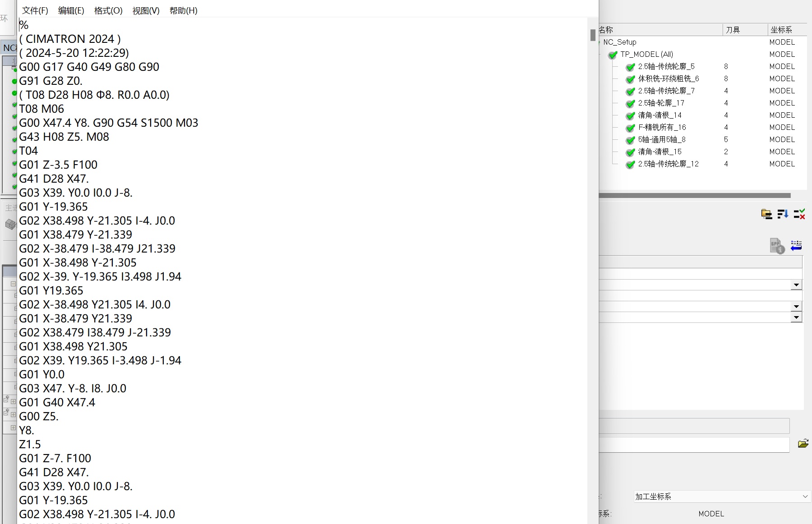This screenshot has width=812, height=524.
Task: Click the 坐标系 column header
Action: [787, 30]
